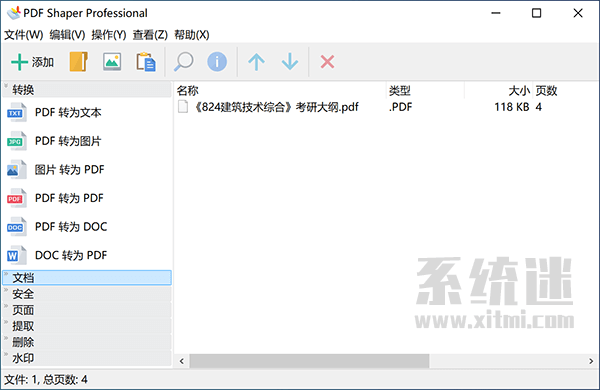
Task: Click status bar text 文件: 1, 总页数: 4
Action: [46, 380]
